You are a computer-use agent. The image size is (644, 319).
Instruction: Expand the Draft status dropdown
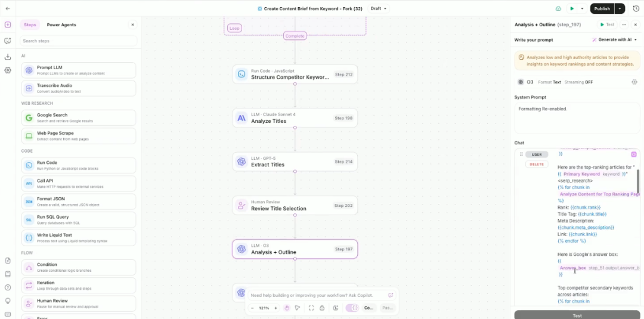tap(379, 8)
